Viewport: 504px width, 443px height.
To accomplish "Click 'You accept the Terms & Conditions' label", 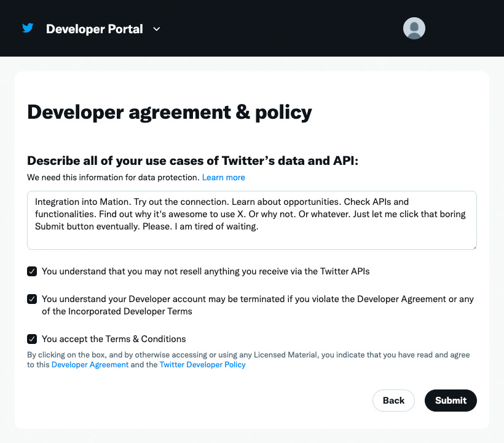I will [x=114, y=339].
